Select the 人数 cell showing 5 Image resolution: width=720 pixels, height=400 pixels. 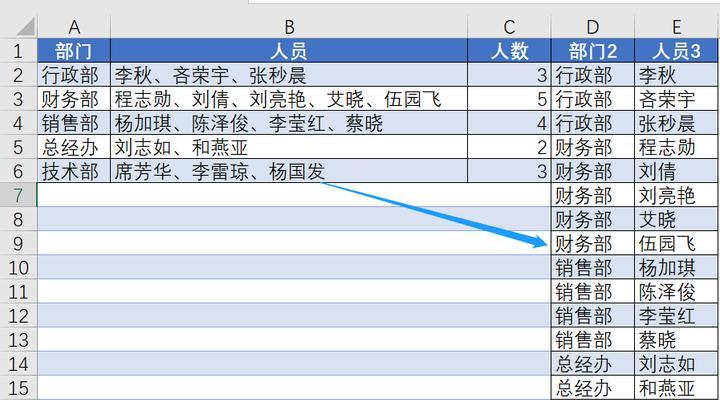[509, 99]
